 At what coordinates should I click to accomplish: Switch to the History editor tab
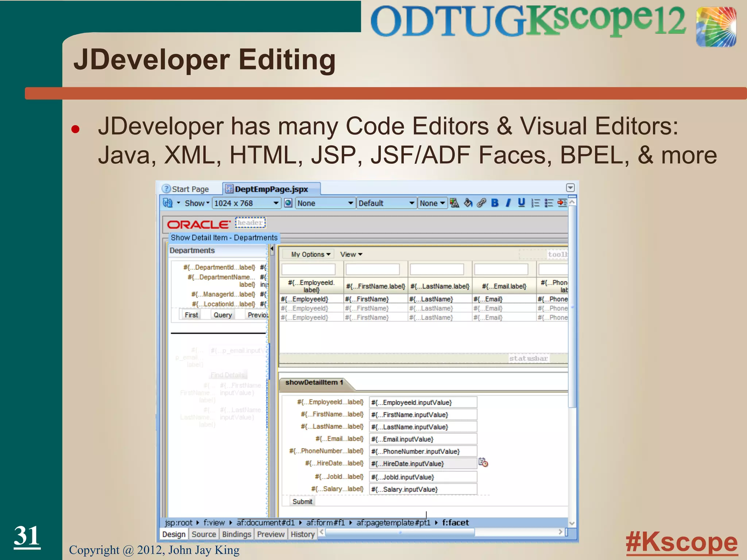point(302,534)
